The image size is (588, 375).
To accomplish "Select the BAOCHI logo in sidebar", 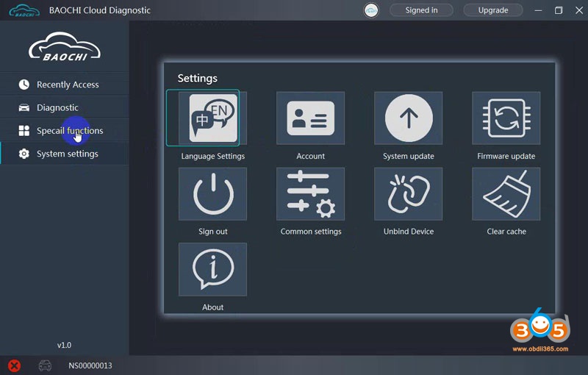I will 65,47.
